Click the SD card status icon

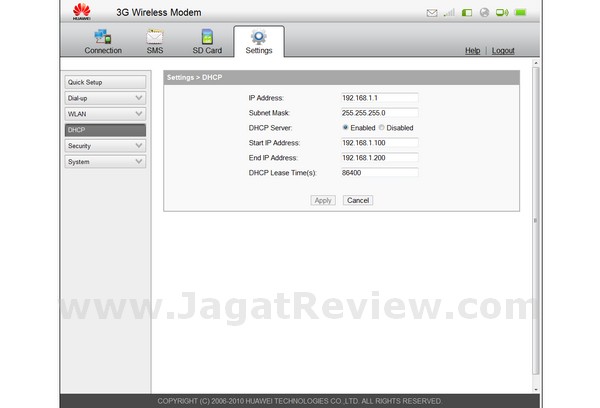[467, 13]
